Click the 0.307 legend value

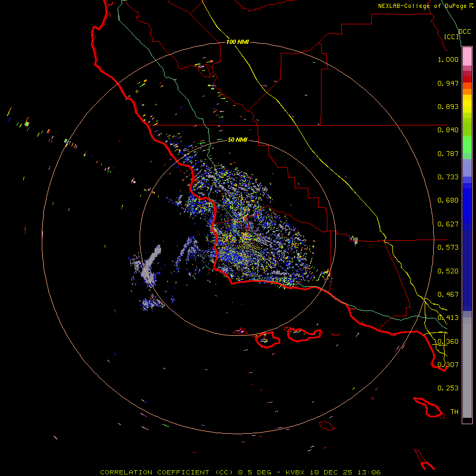click(x=448, y=365)
